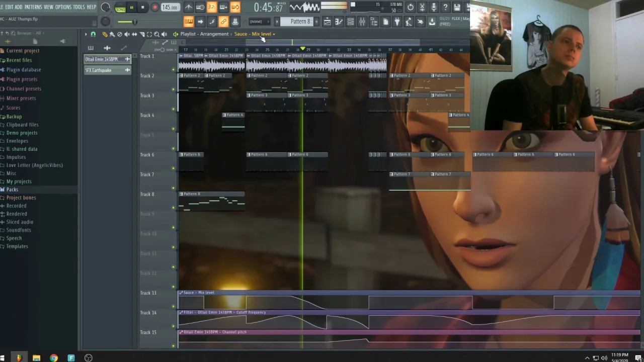Image resolution: width=644 pixels, height=362 pixels.
Task: Click the red record button
Action: (x=155, y=7)
